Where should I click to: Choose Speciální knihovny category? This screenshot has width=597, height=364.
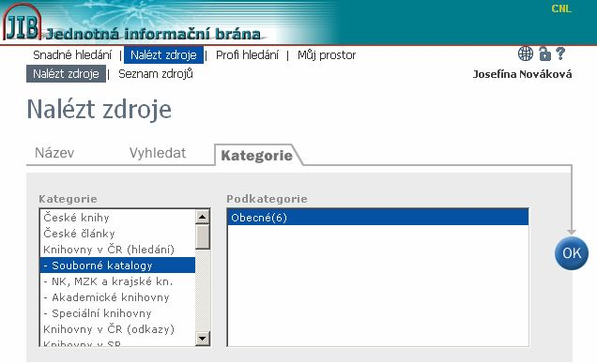117,313
